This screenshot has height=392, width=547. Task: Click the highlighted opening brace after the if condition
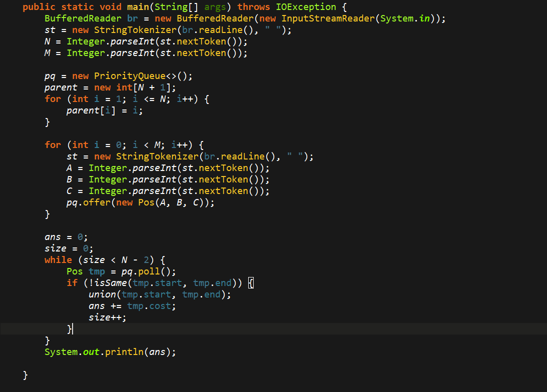click(x=251, y=283)
